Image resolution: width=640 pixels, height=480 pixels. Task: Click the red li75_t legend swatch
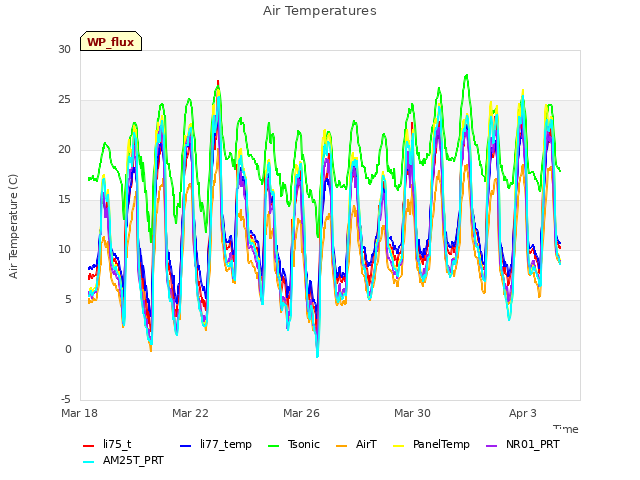click(89, 446)
